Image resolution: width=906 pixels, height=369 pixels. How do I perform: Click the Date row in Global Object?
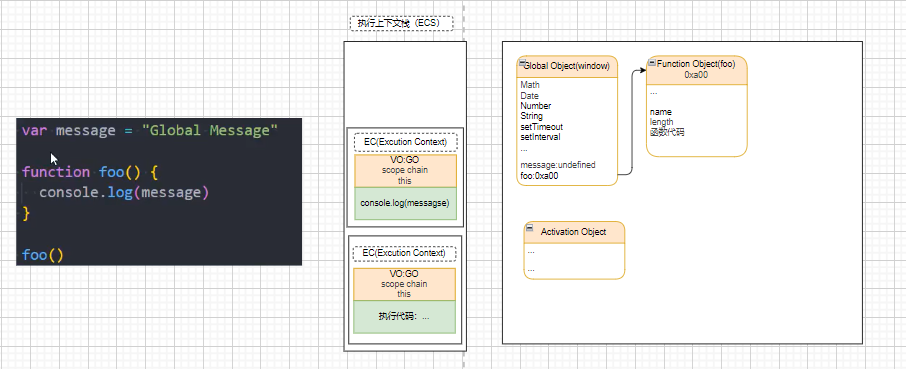click(x=529, y=95)
